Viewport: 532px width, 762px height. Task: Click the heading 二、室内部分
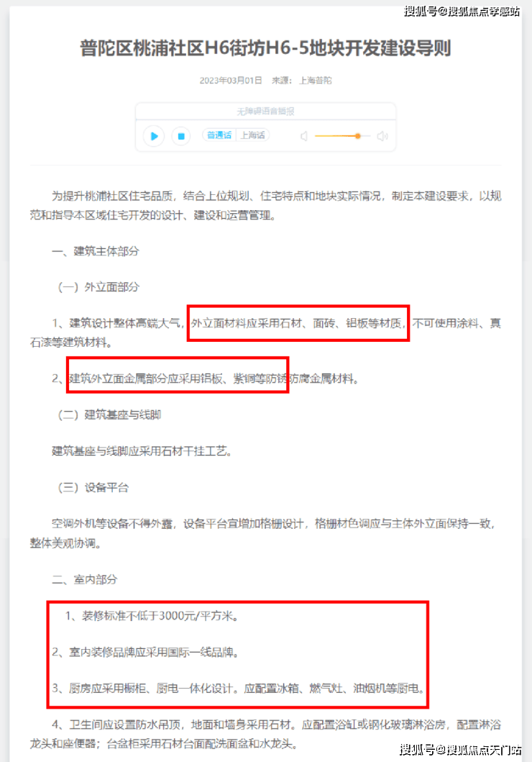[x=85, y=580]
